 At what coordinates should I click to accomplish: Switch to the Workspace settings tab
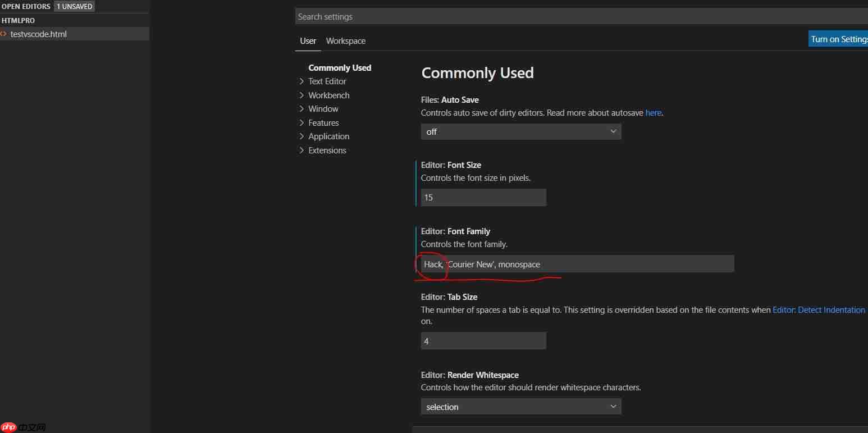pos(346,41)
